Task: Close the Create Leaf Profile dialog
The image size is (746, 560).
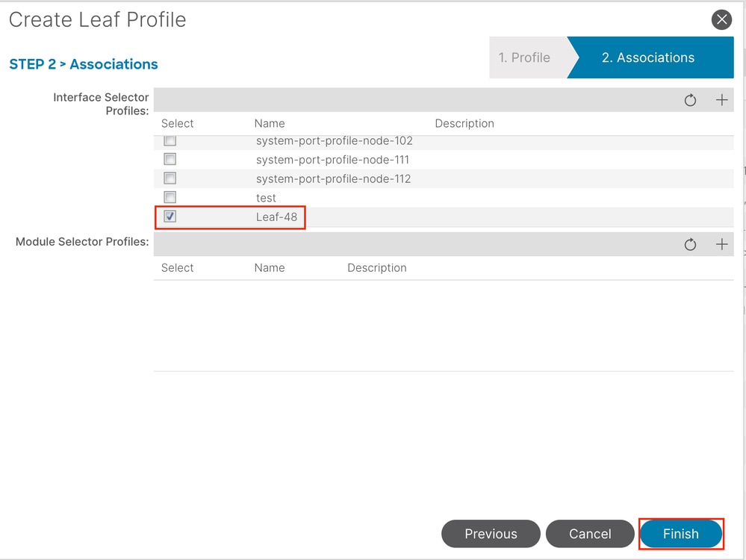Action: point(721,20)
